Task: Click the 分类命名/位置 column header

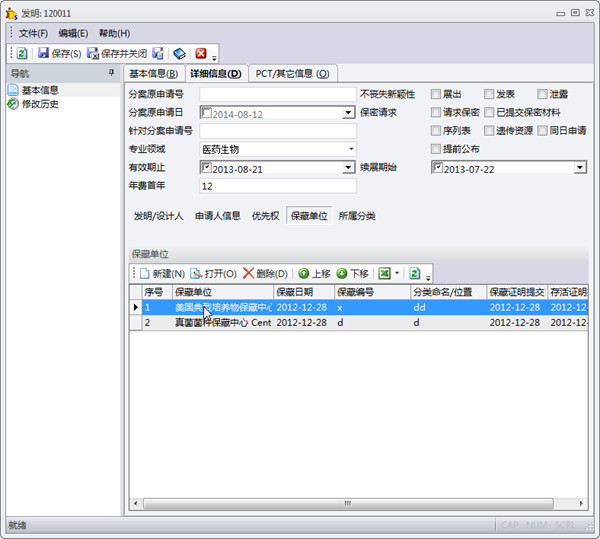Action: pyautogui.click(x=448, y=292)
